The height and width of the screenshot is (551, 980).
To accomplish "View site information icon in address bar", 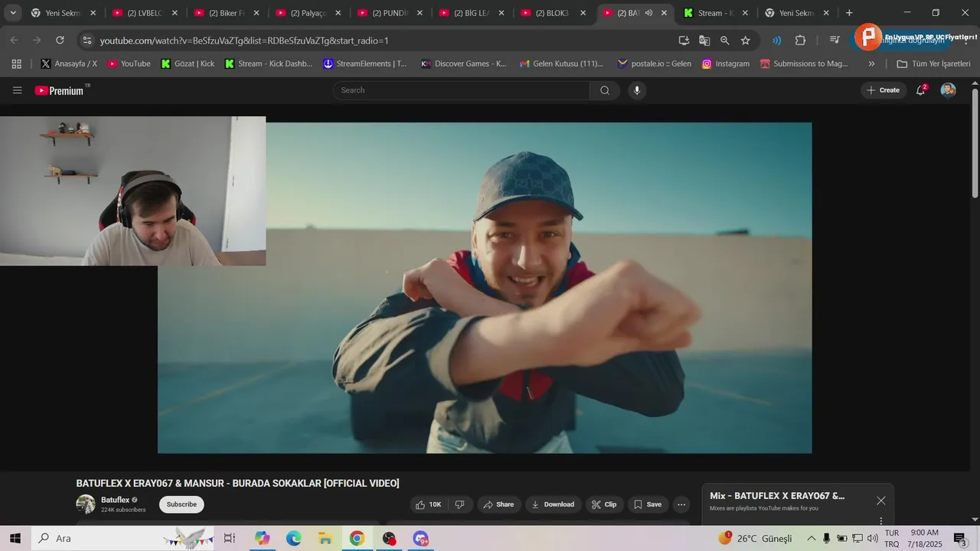I will click(87, 41).
